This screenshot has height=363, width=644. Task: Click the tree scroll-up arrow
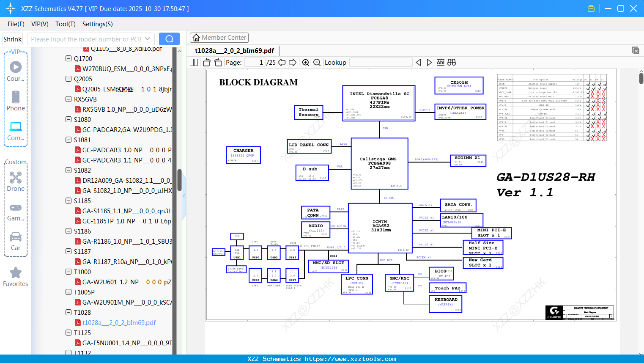pos(179,51)
